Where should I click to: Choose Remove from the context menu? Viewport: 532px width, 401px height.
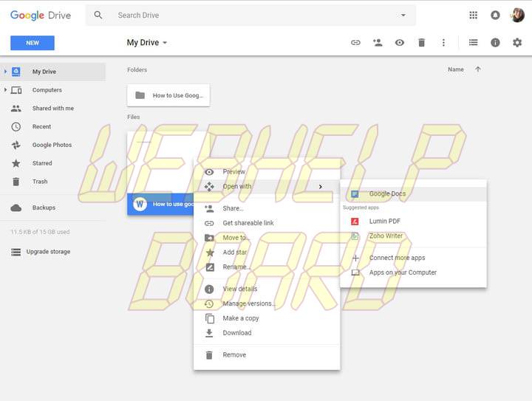(267, 355)
